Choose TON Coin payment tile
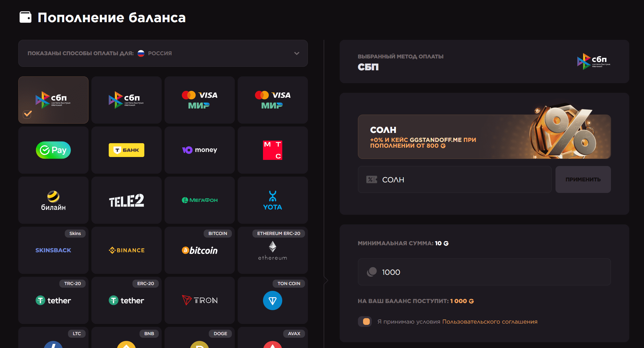 pos(273,300)
